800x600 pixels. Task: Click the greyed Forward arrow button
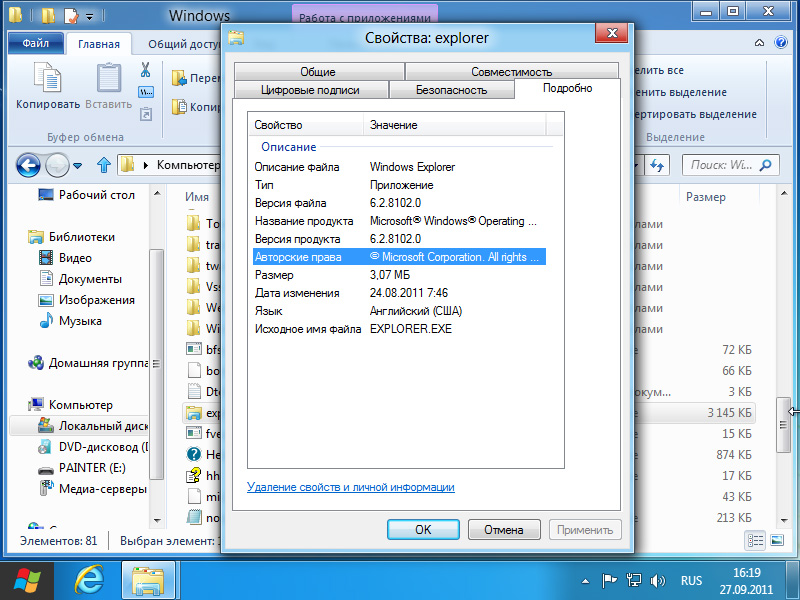pyautogui.click(x=57, y=165)
